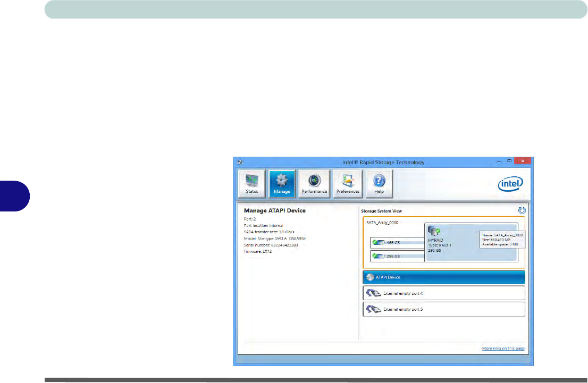The height and width of the screenshot is (383, 588).
Task: Minimize the Intel Rapid Storage Technology window
Action: (499, 161)
